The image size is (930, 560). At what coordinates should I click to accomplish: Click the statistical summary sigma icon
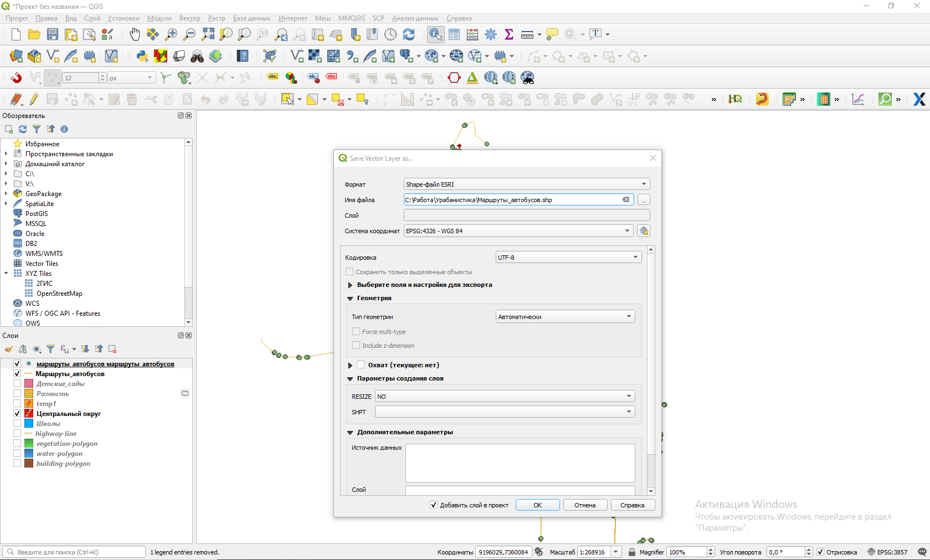tap(509, 34)
